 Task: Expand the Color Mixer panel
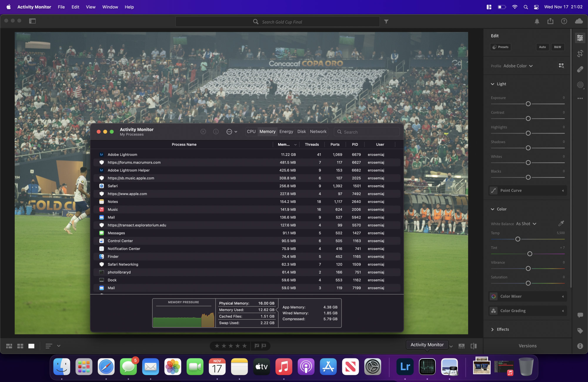pyautogui.click(x=528, y=296)
